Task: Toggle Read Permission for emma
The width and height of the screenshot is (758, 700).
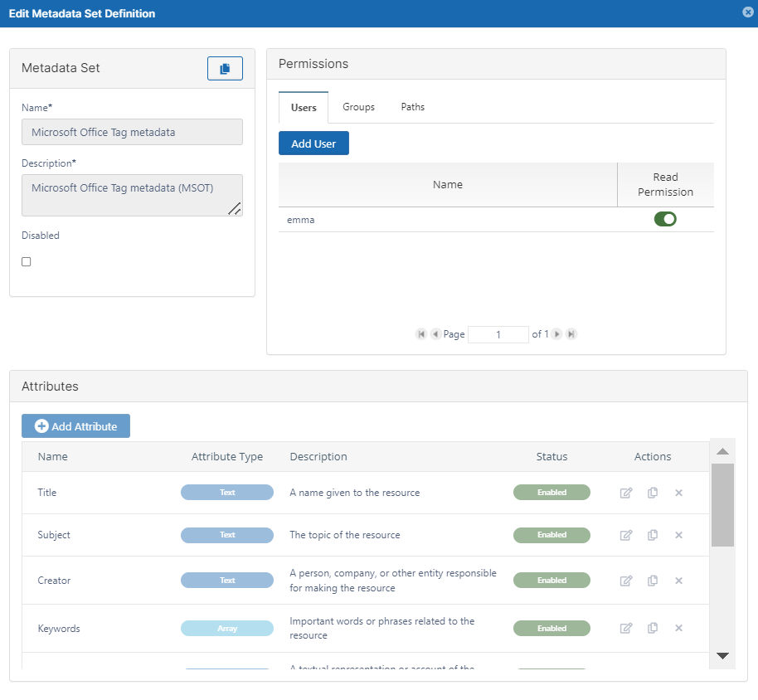Action: (665, 220)
